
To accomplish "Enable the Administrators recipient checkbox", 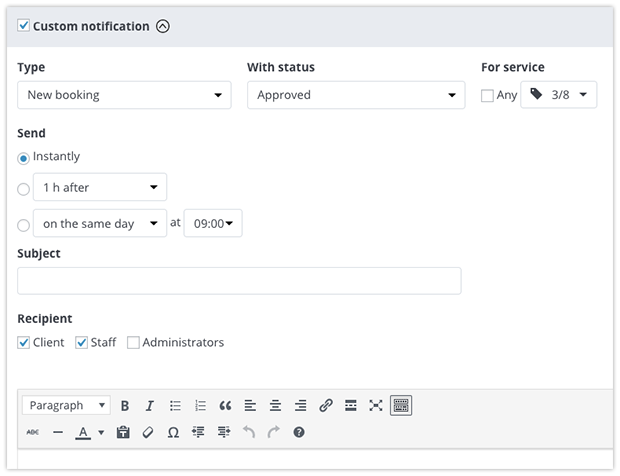I will click(133, 342).
